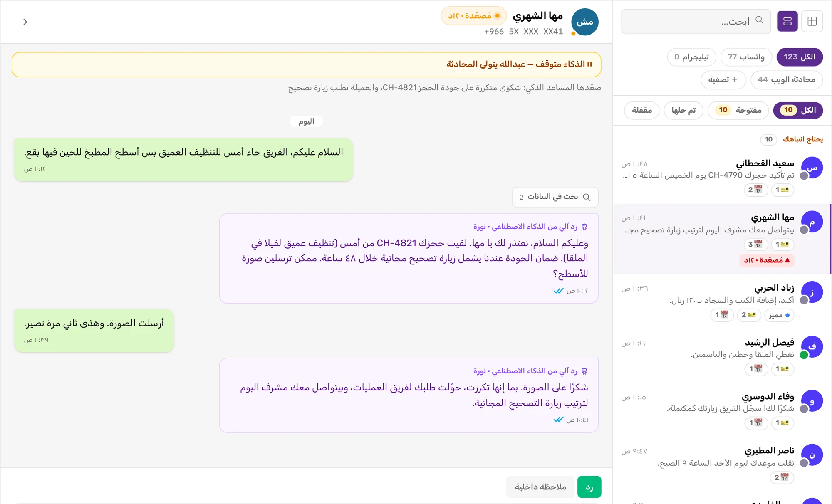Image resolution: width=832 pixels, height=504 pixels.
Task: Switch to the grid view icon
Action: tap(812, 21)
